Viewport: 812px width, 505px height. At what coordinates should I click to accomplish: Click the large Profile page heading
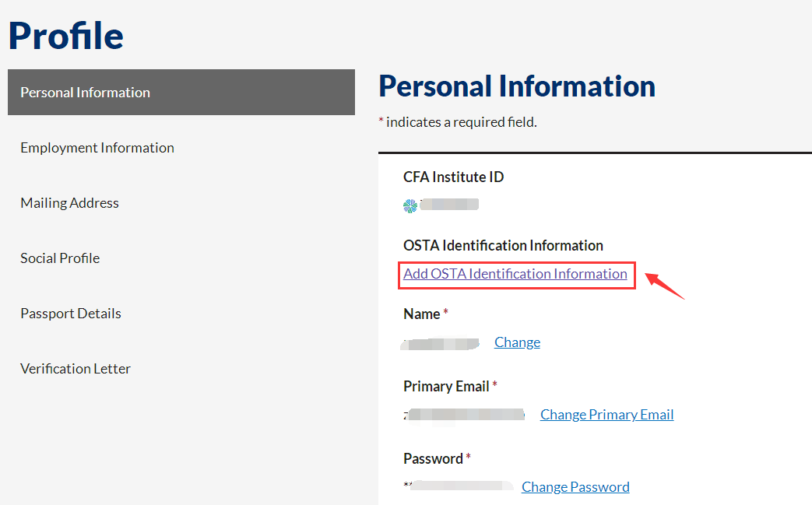click(65, 36)
